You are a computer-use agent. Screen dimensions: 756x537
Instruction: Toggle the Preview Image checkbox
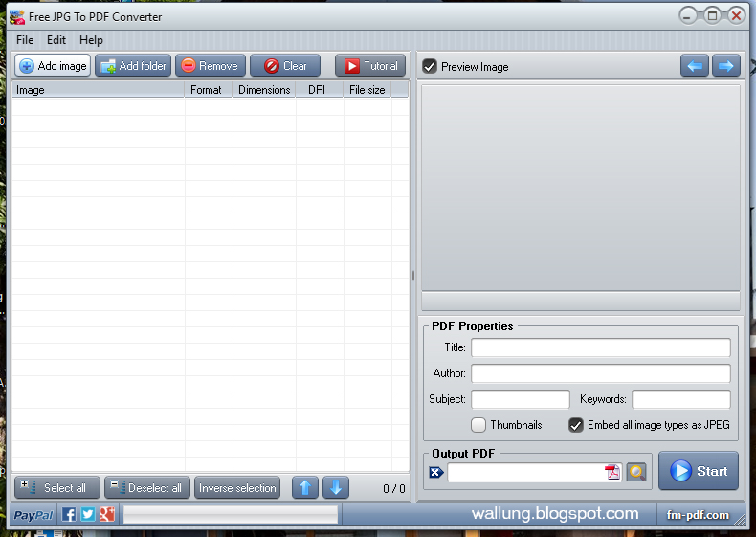430,67
